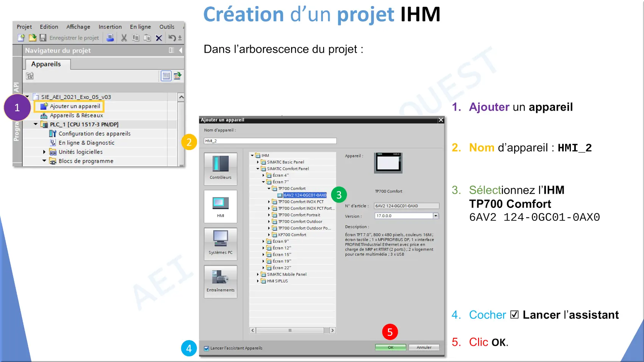The height and width of the screenshot is (362, 644).
Task: Select article 6AV2 124-0GC01-0AX0 in tree
Action: point(305,195)
